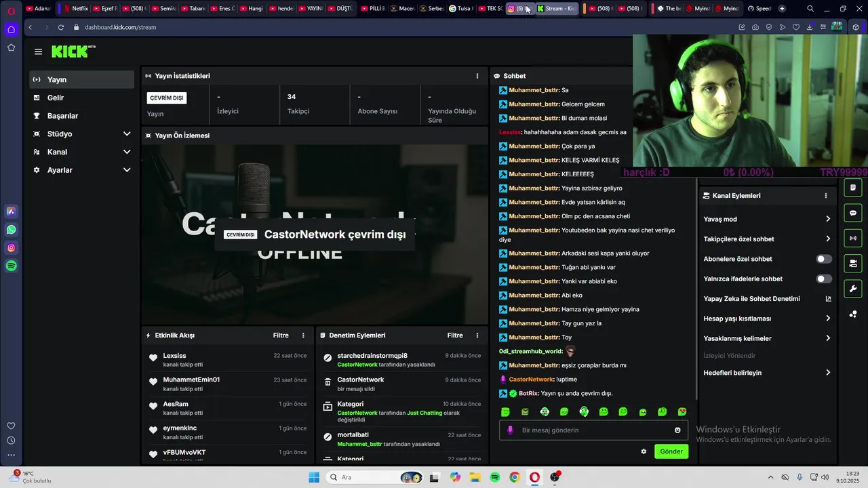Click the offline stream preview thumbnail
The height and width of the screenshot is (488, 868).
point(315,235)
